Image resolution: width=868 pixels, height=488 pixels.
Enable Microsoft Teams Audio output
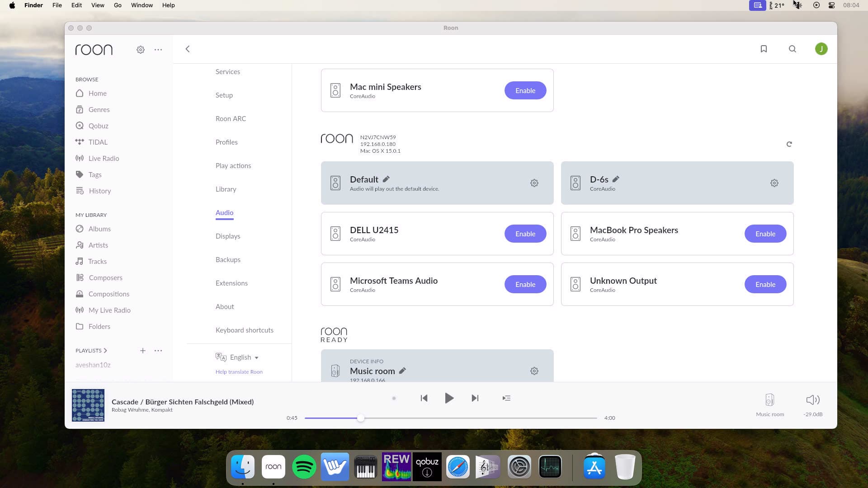(x=525, y=284)
